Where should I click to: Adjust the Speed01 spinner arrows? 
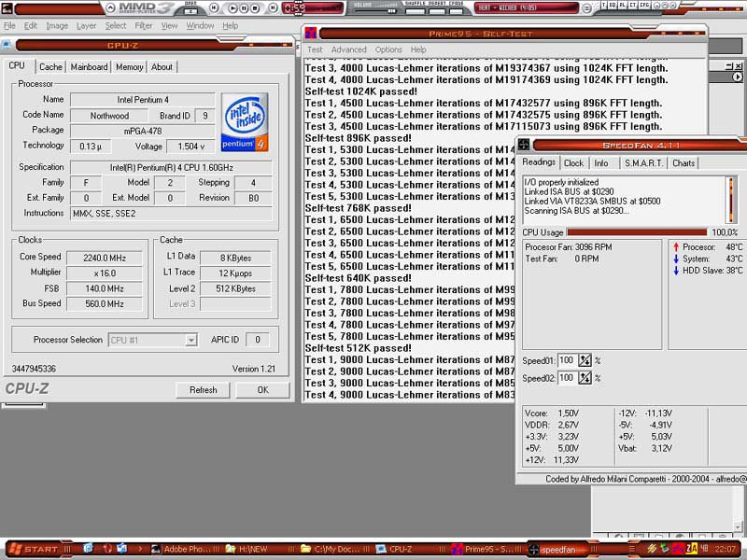(x=585, y=360)
